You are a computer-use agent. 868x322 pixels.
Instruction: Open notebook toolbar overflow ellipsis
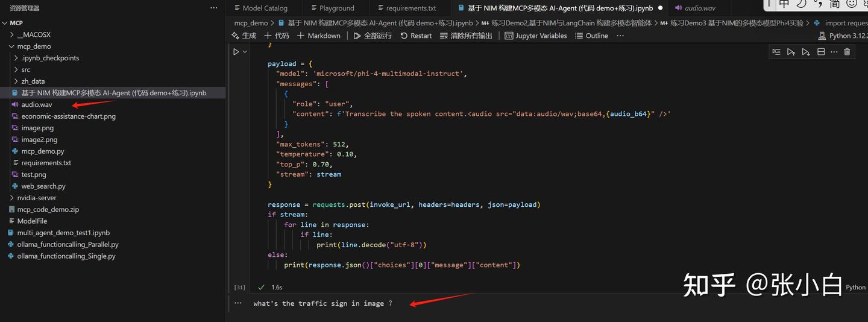pos(620,36)
